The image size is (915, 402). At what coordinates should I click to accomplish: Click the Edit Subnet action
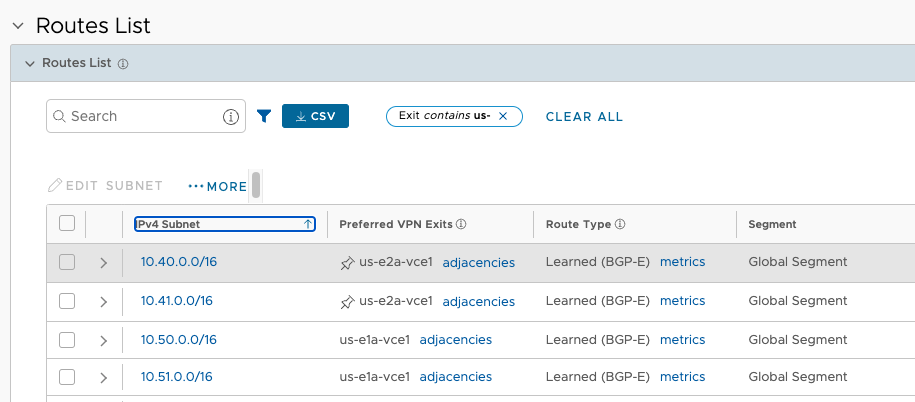[105, 186]
